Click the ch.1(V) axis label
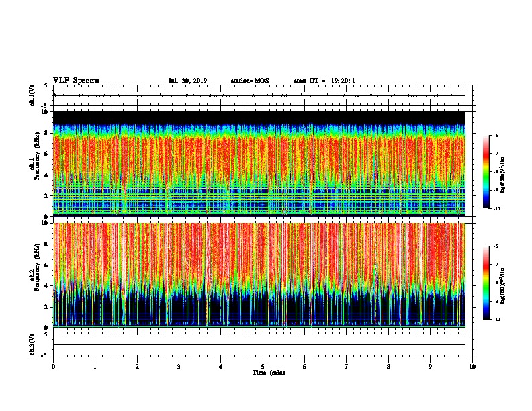The image size is (532, 411). pos(32,95)
